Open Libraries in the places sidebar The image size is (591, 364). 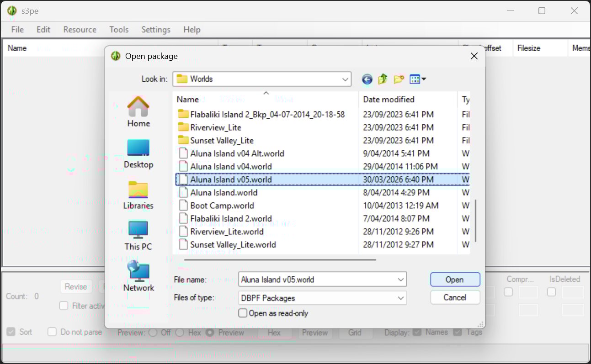[x=138, y=195]
